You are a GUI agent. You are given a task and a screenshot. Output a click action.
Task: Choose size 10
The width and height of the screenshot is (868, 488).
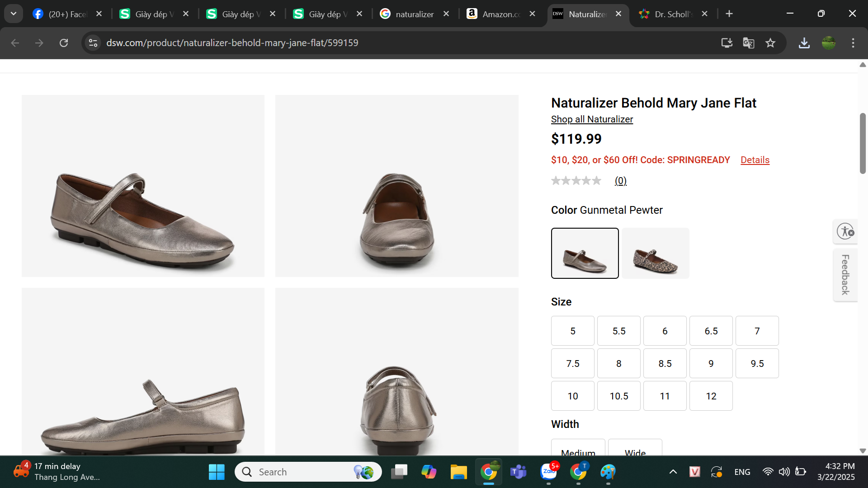(572, 396)
